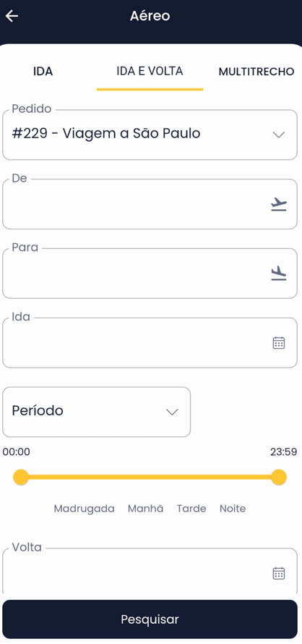Open the calendar icon in Ida field
302x644 pixels.
tap(279, 343)
